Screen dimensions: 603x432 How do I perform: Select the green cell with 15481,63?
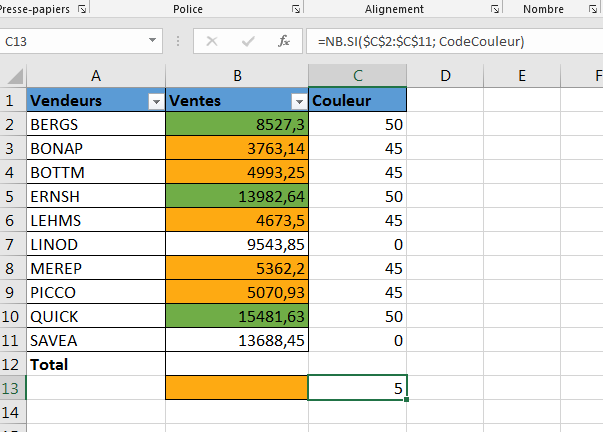(237, 316)
